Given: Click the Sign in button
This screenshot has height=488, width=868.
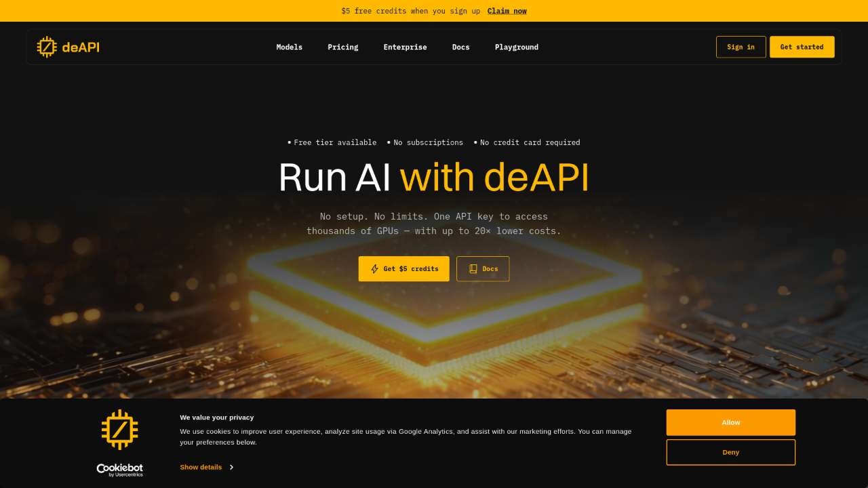Looking at the screenshot, I should point(741,47).
